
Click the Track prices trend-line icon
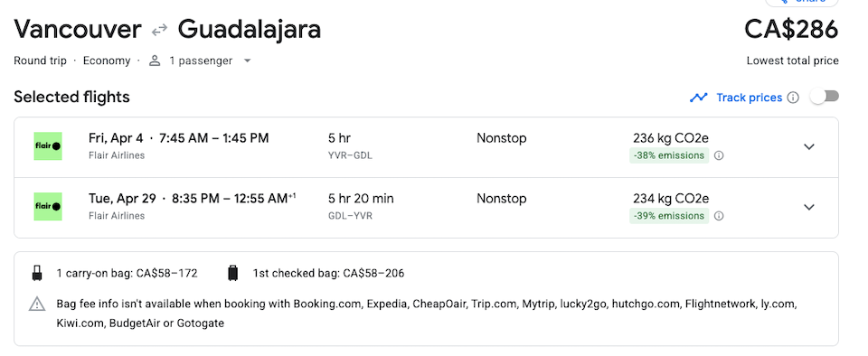click(699, 98)
